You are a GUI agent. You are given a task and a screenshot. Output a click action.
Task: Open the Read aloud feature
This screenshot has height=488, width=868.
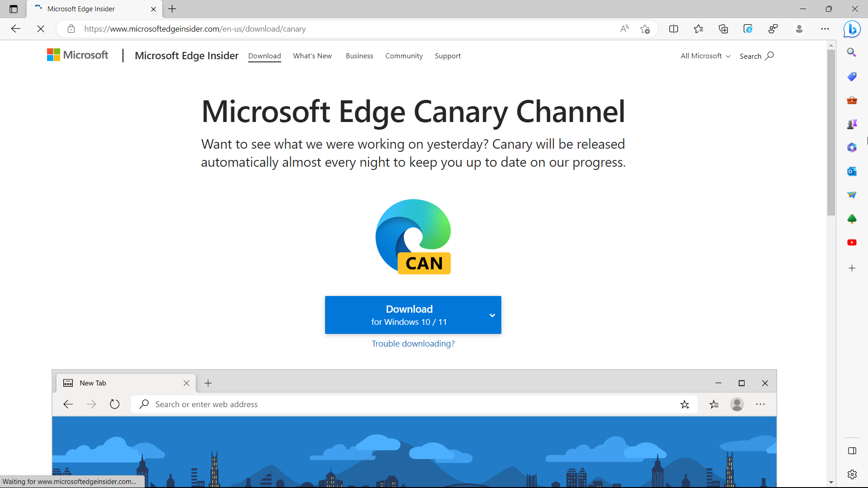coord(624,29)
